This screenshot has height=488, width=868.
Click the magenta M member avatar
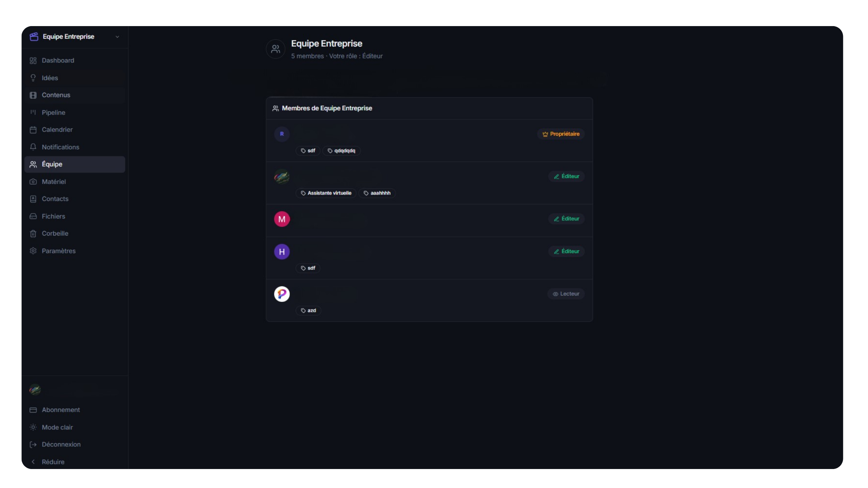click(282, 219)
